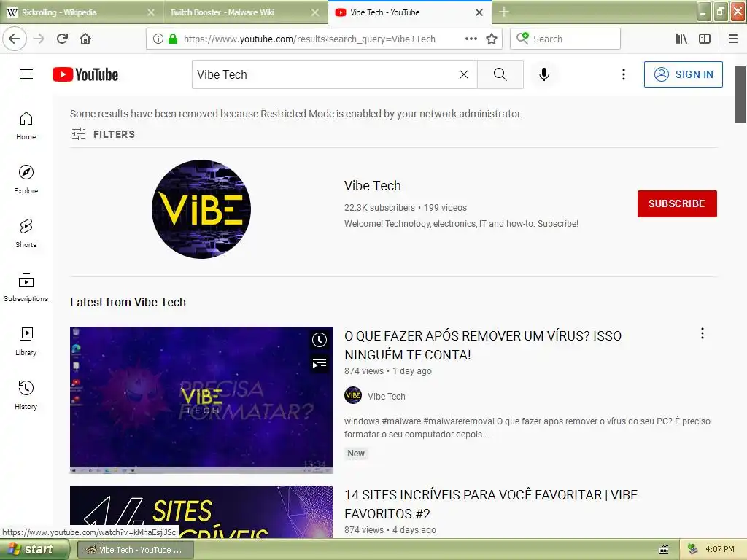Image resolution: width=747 pixels, height=560 pixels.
Task: Click the Firefox address bar URL
Action: coord(309,39)
